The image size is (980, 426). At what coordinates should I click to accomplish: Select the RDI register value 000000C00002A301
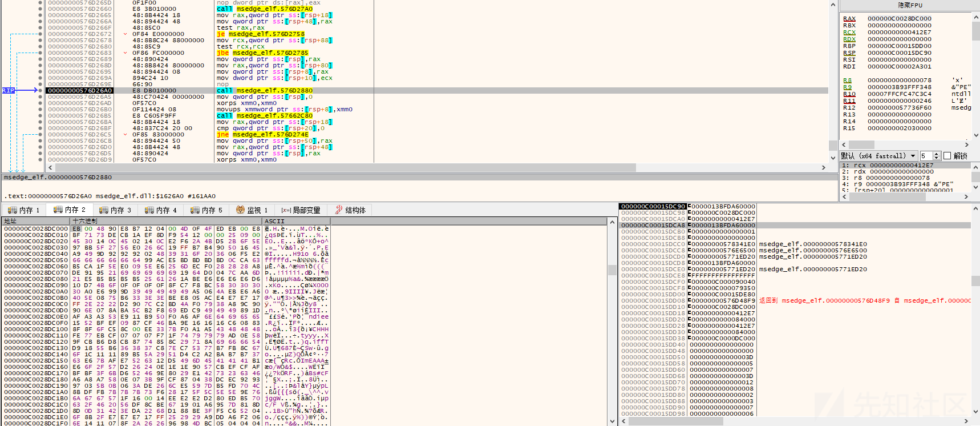click(900, 66)
